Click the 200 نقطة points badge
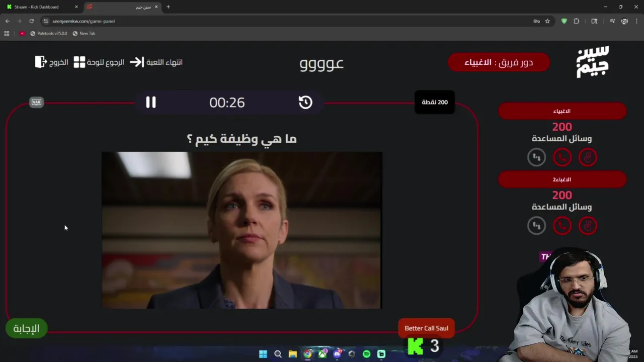This screenshot has height=362, width=644. pos(435,102)
